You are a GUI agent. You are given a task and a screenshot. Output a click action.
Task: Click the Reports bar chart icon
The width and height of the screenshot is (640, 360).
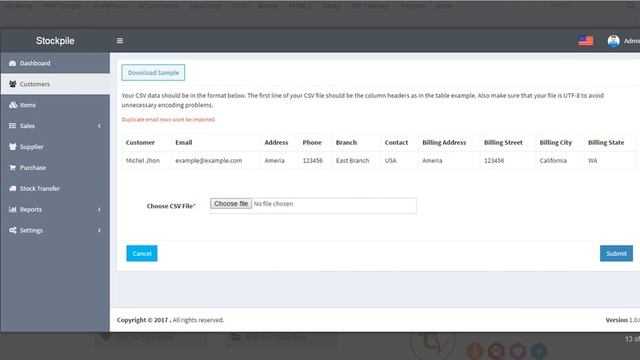[x=13, y=209]
